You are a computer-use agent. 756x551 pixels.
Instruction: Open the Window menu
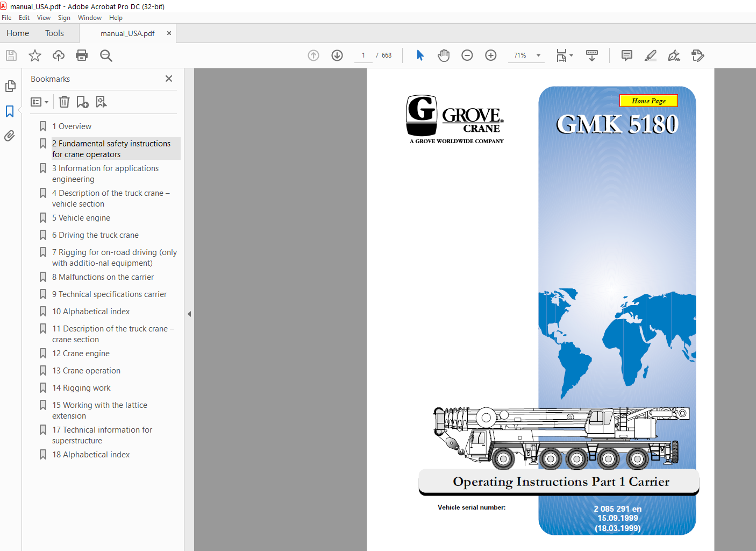(x=90, y=18)
